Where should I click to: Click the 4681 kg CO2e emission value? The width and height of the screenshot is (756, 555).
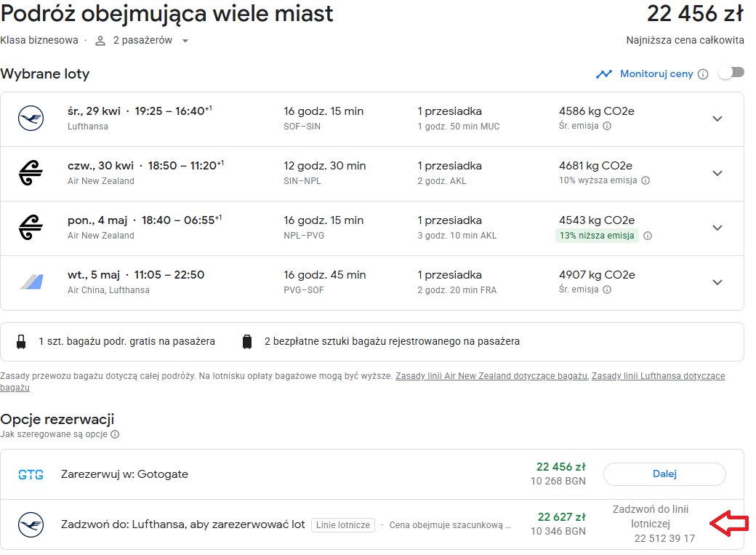pos(595,166)
